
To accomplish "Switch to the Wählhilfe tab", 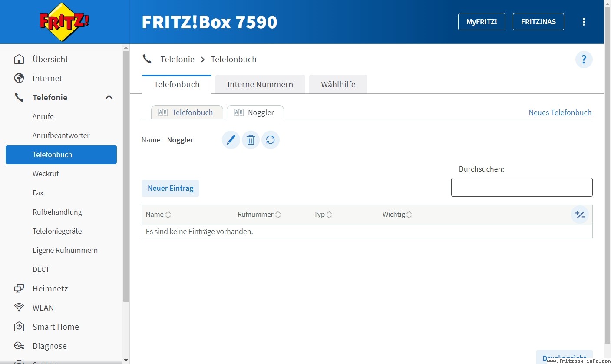I will (338, 84).
